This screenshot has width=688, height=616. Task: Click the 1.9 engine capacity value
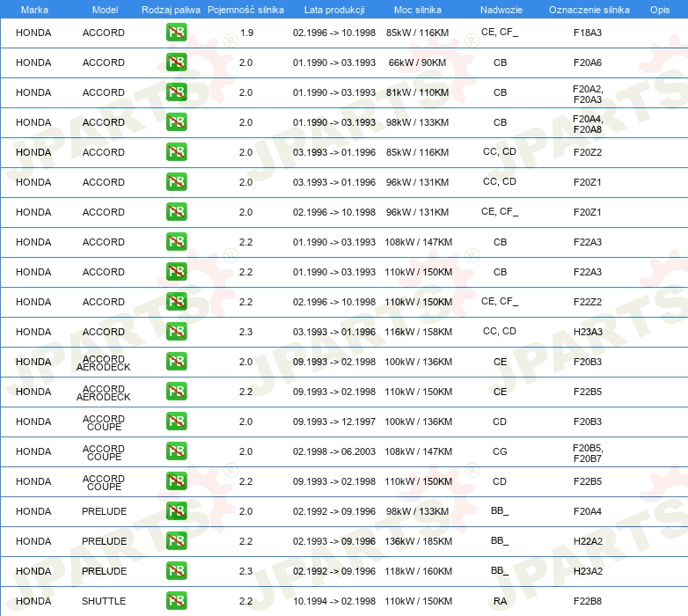tap(246, 33)
